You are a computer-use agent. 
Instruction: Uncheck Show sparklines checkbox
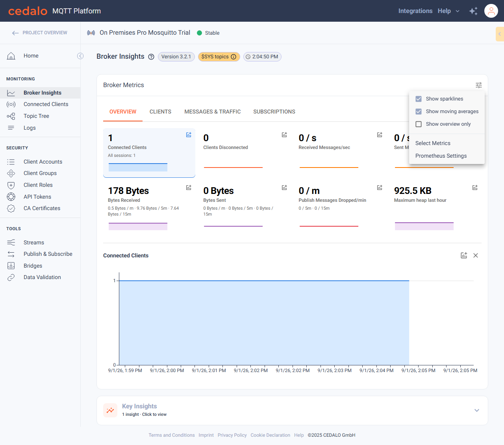[x=419, y=99]
